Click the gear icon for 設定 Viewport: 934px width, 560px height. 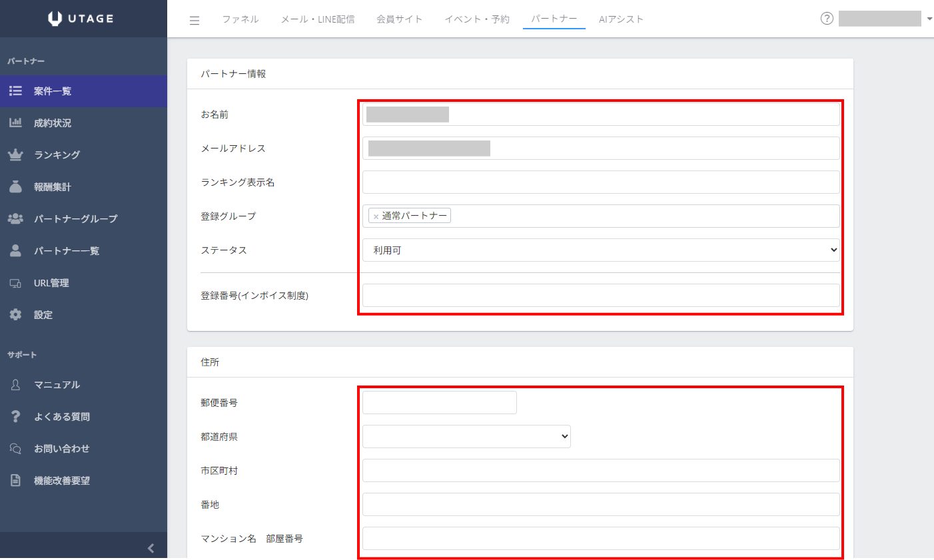(x=15, y=315)
